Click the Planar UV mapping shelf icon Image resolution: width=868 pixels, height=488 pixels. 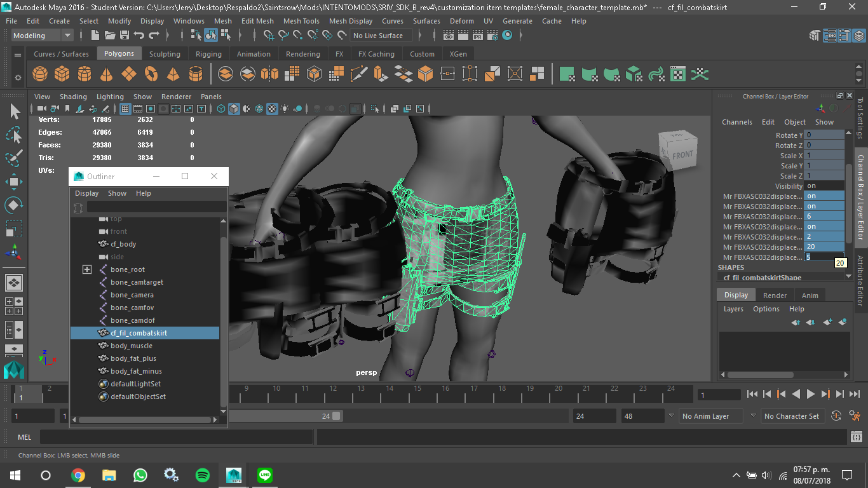pos(567,74)
